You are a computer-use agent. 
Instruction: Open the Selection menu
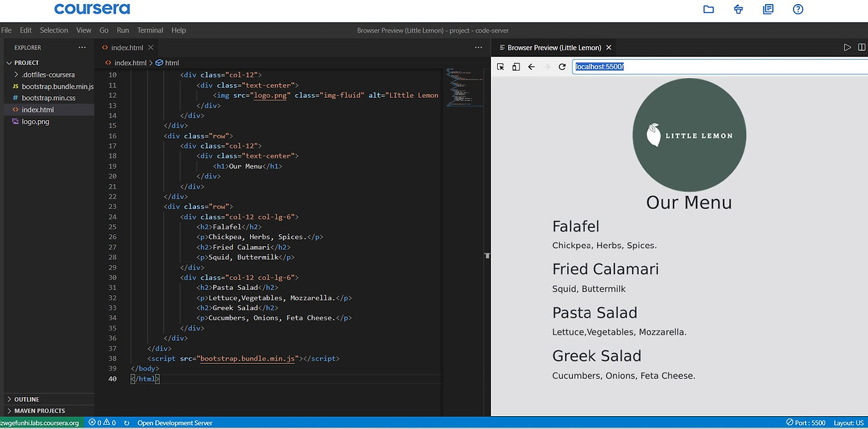(x=54, y=30)
